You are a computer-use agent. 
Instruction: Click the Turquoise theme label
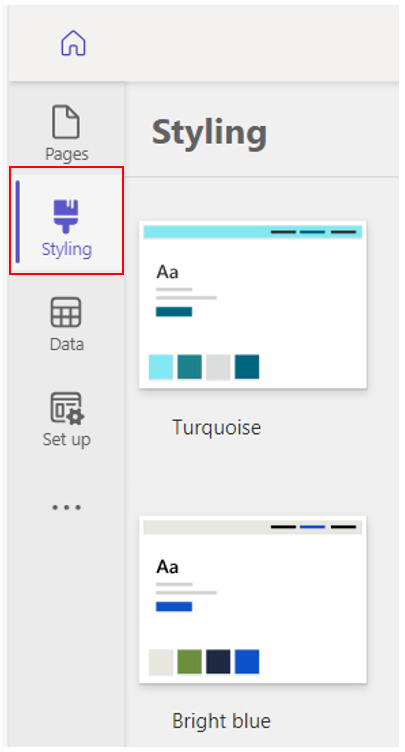point(216,427)
